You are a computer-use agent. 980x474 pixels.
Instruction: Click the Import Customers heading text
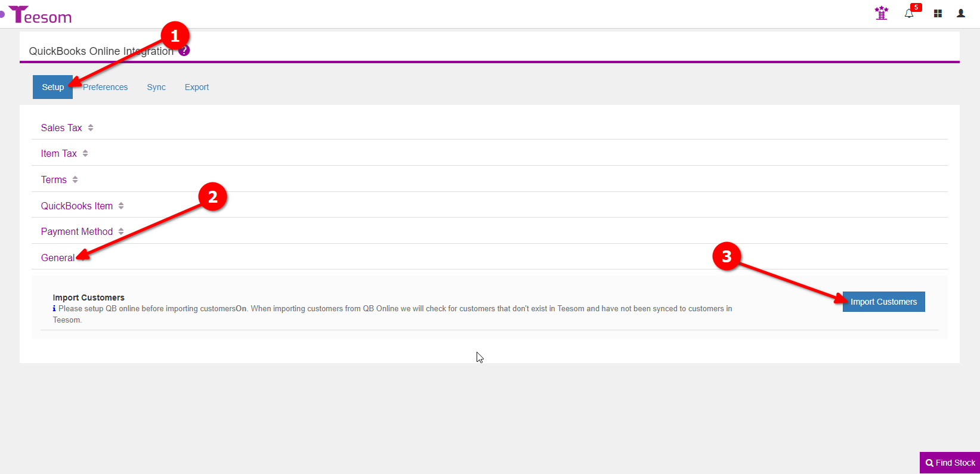pyautogui.click(x=88, y=298)
